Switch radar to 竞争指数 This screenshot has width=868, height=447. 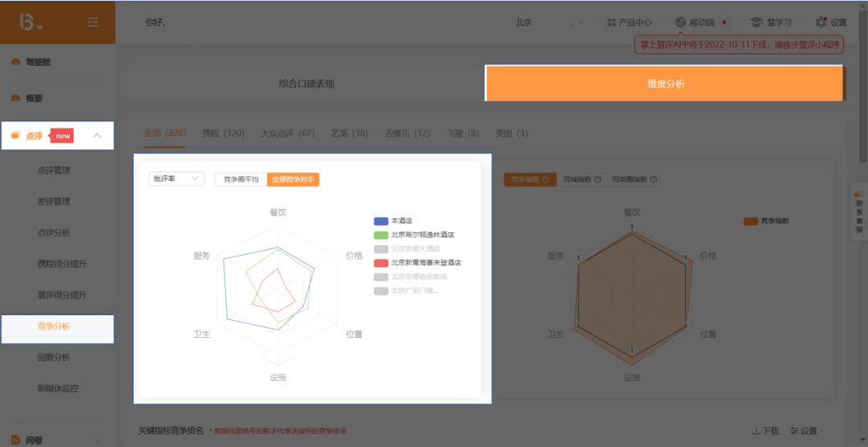530,179
